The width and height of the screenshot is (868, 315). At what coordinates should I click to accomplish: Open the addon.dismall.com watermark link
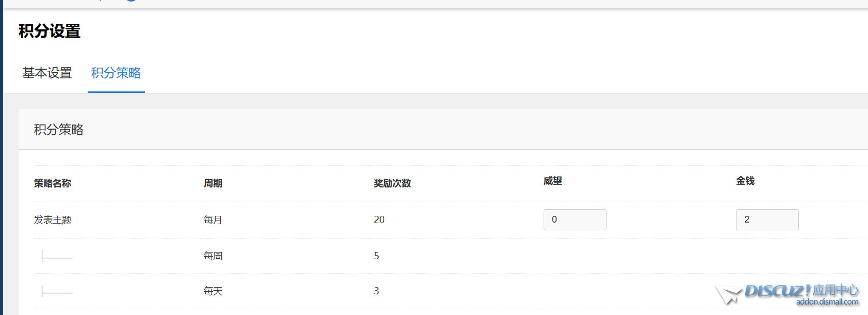tap(827, 302)
